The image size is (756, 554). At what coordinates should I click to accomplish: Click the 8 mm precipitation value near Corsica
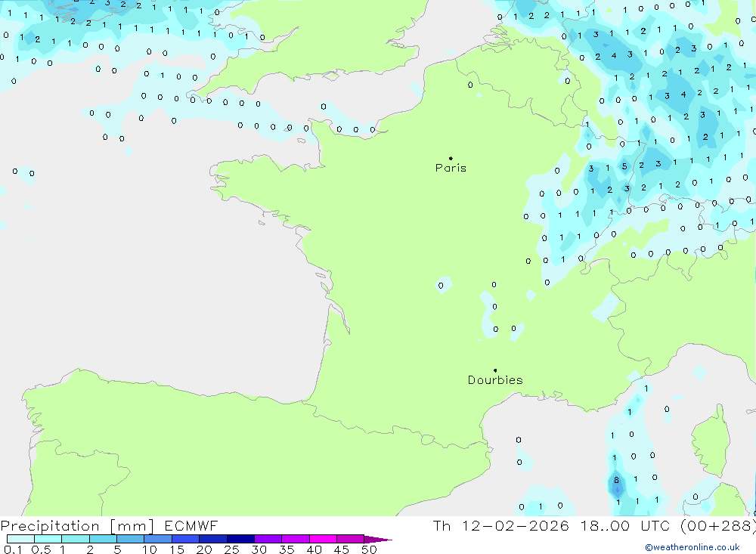point(616,480)
